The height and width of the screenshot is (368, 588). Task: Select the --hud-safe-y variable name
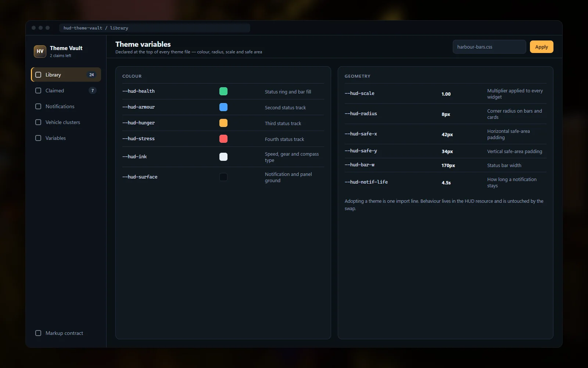361,151
